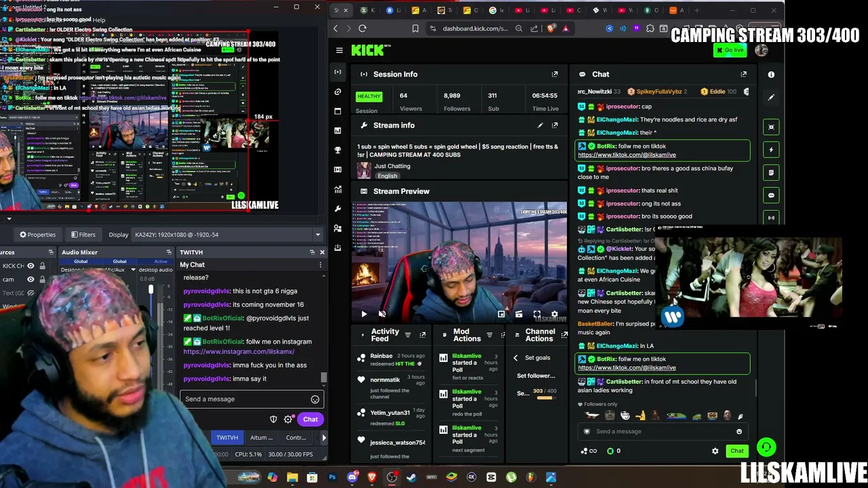This screenshot has height=488, width=868.
Task: Open the emoji picker in Kick chat
Action: [x=739, y=431]
